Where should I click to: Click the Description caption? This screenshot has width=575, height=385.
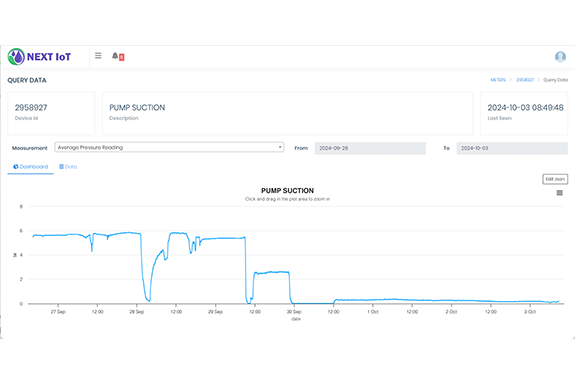click(x=124, y=118)
